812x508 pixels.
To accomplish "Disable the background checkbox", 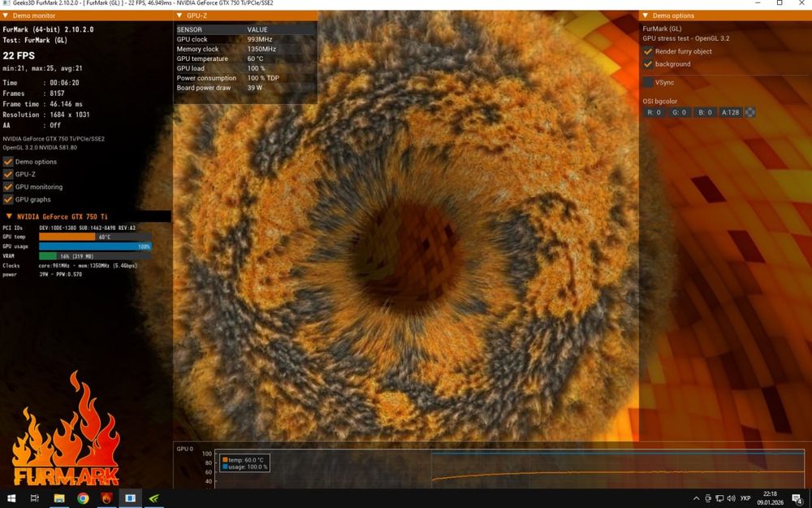I will coord(648,64).
